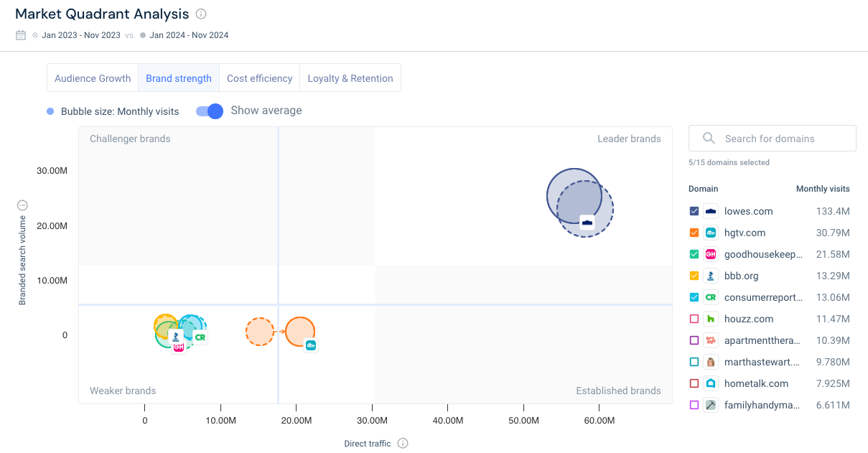
Task: Switch to the Cost efficiency tab
Action: [x=259, y=78]
